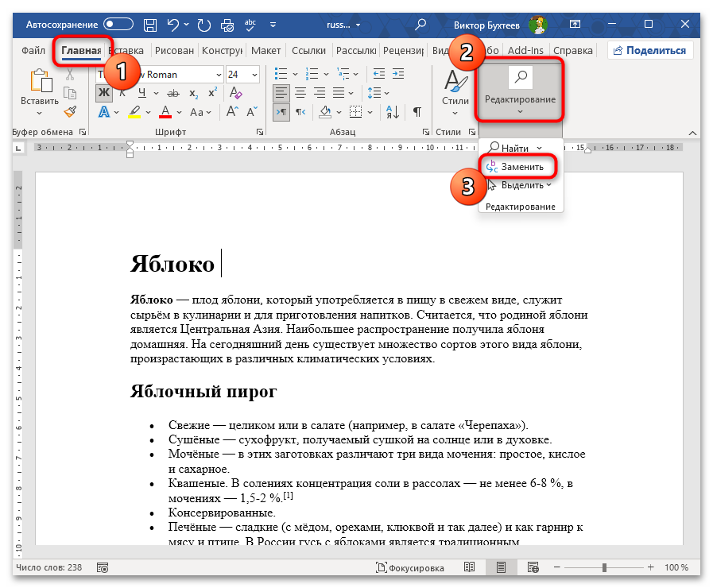Click the zoom slider handle
The image size is (713, 588).
pyautogui.click(x=604, y=567)
